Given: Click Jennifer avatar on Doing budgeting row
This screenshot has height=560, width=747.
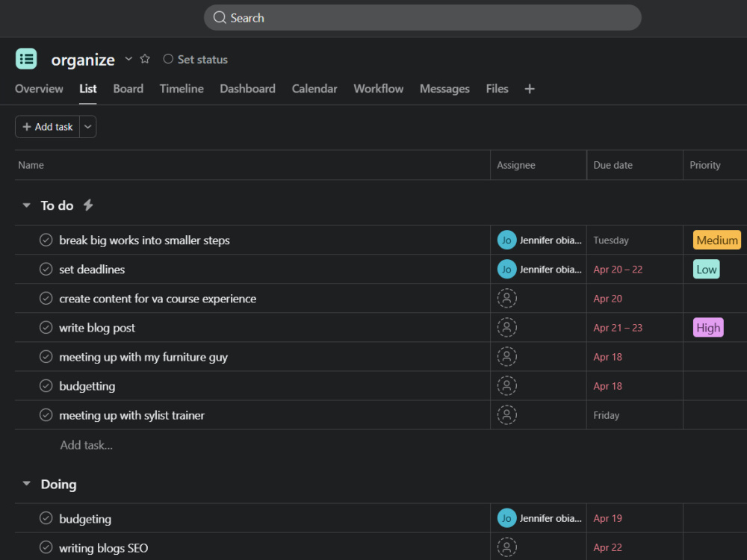Looking at the screenshot, I should pyautogui.click(x=506, y=518).
